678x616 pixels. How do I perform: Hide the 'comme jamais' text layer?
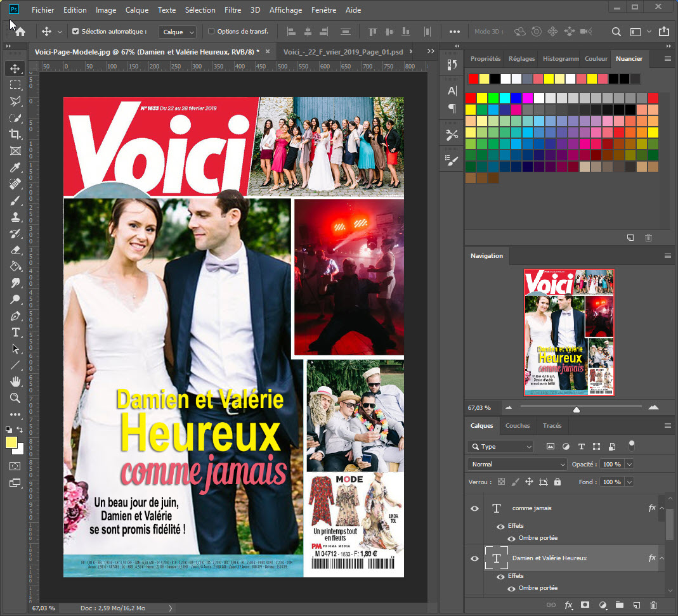click(x=474, y=508)
